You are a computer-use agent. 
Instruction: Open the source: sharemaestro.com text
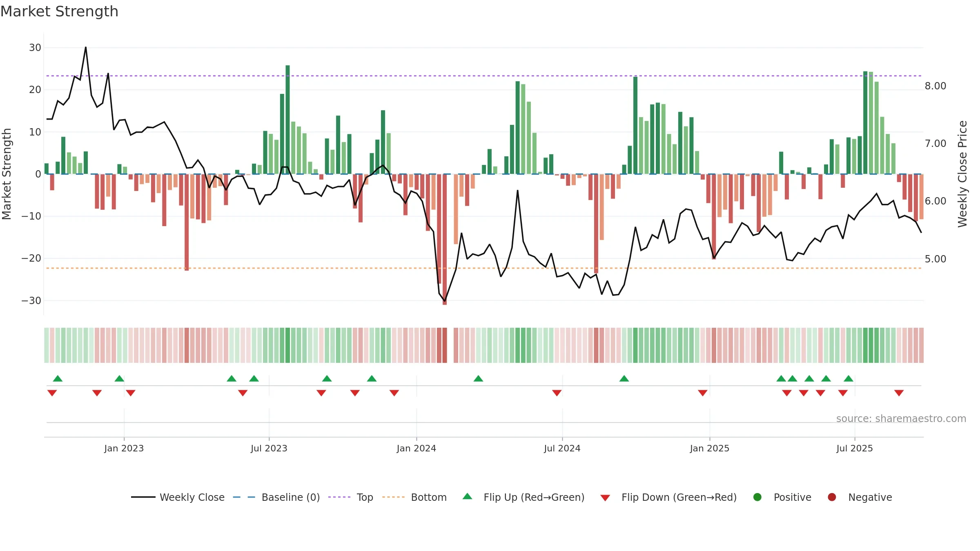click(x=901, y=418)
